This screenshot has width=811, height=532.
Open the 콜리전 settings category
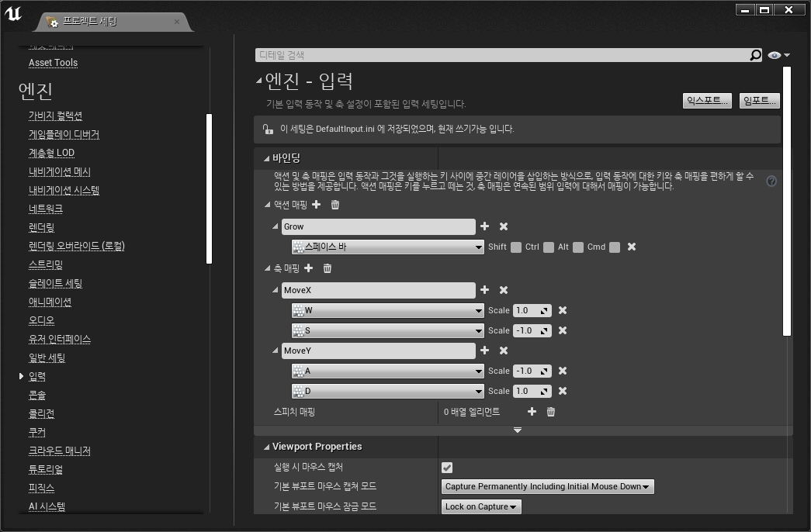point(41,413)
